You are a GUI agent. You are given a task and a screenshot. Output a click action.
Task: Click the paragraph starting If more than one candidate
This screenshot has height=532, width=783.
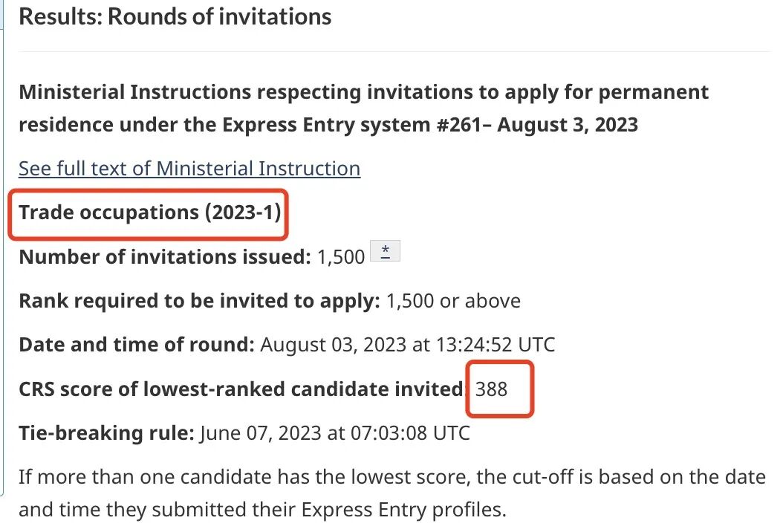(x=392, y=493)
